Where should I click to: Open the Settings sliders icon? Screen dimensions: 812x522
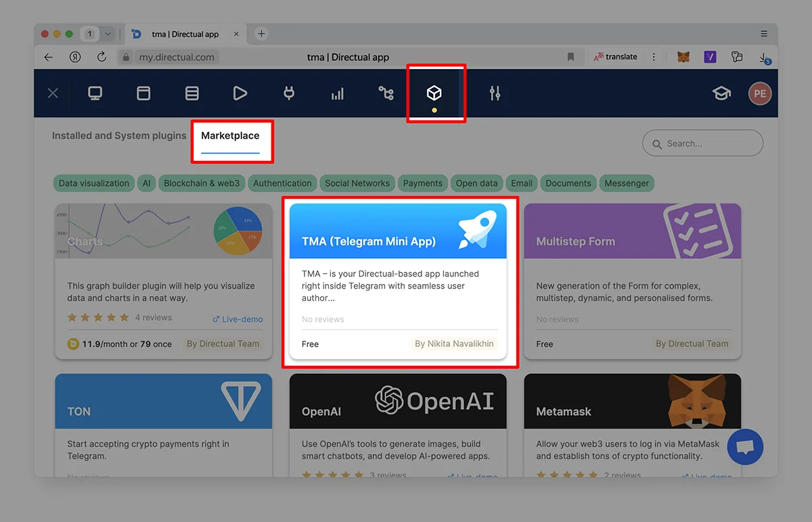(495, 93)
